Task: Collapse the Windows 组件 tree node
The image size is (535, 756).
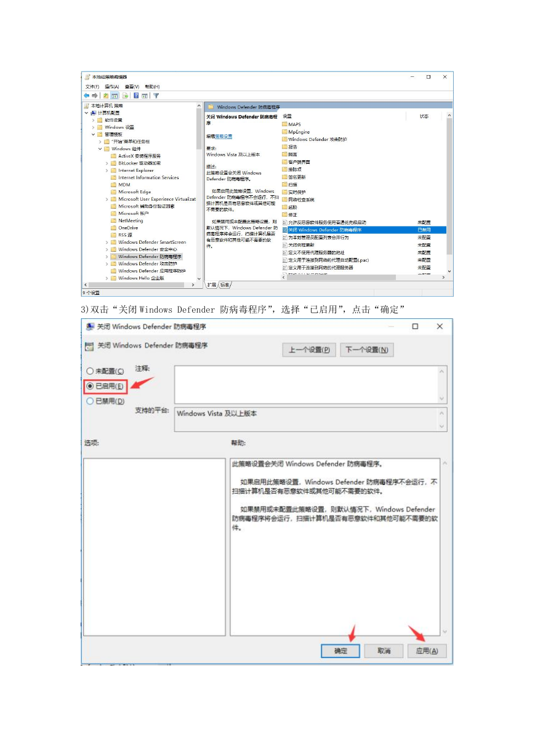Action: pos(100,148)
